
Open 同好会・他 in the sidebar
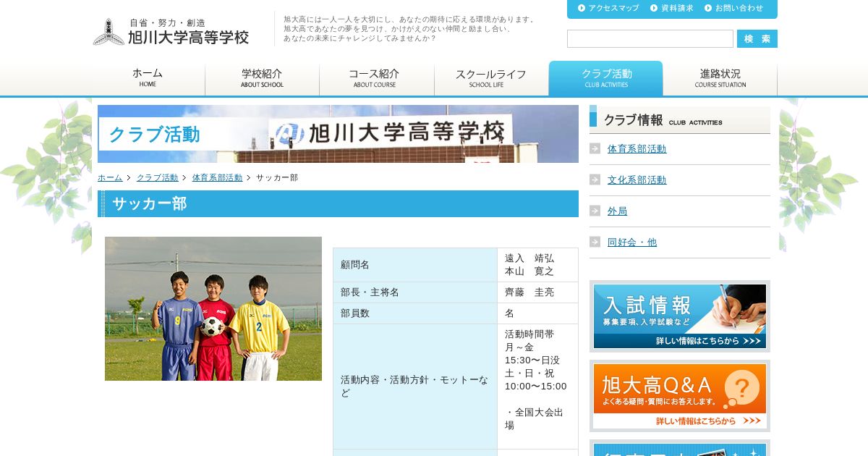coord(632,242)
